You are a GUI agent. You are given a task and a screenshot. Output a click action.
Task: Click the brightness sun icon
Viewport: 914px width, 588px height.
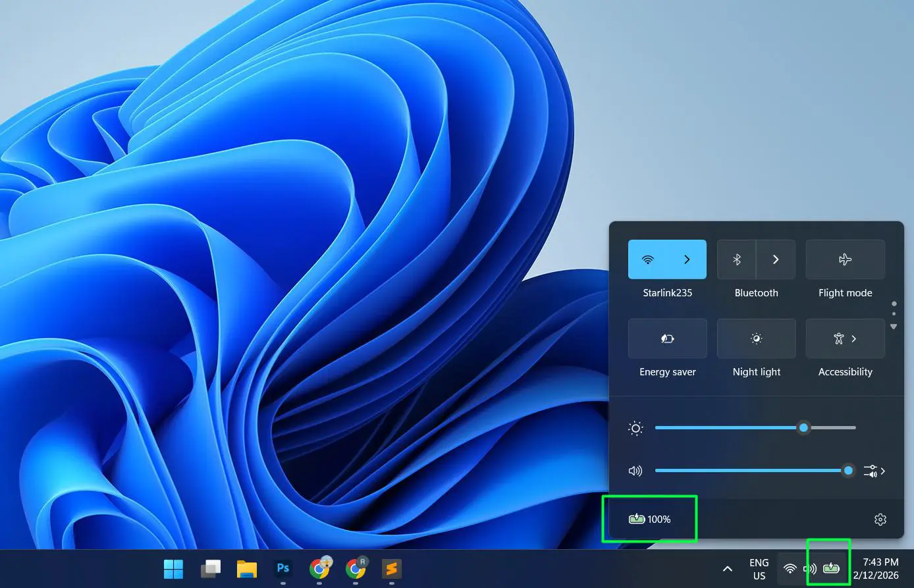(635, 428)
